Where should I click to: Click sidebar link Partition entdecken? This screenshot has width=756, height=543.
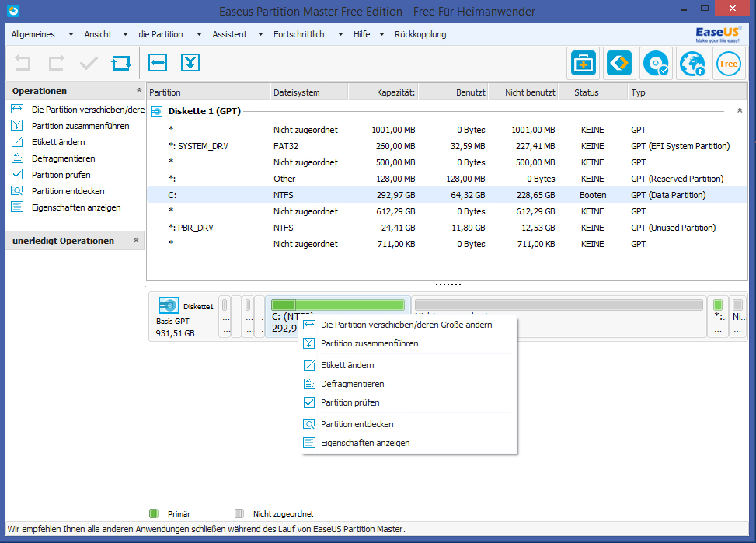[68, 191]
